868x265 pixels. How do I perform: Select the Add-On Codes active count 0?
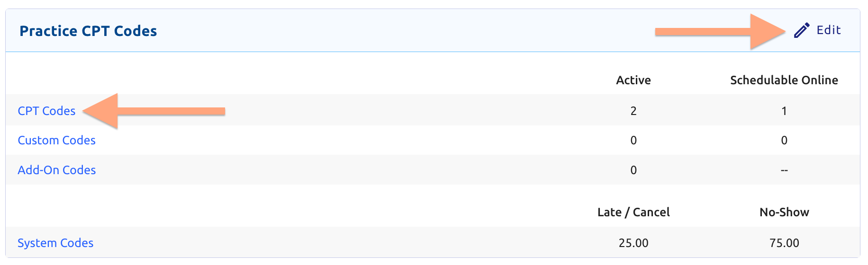pos(633,170)
